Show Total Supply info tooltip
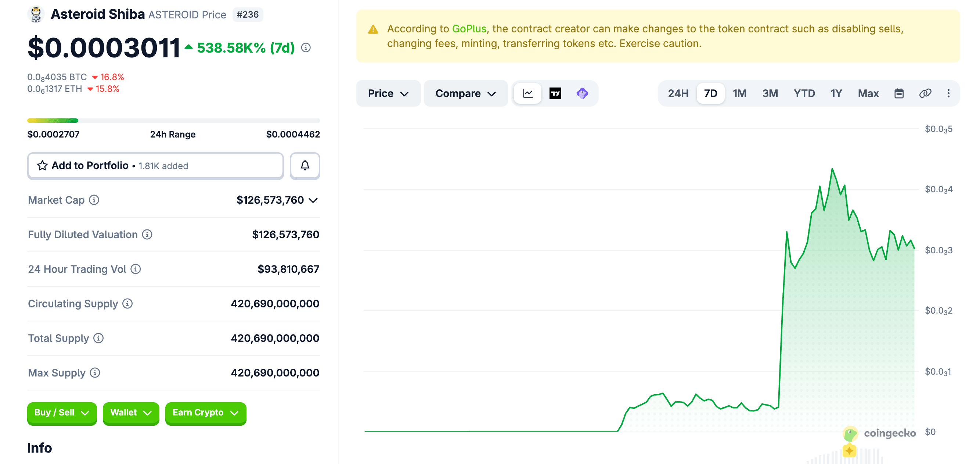 98,338
